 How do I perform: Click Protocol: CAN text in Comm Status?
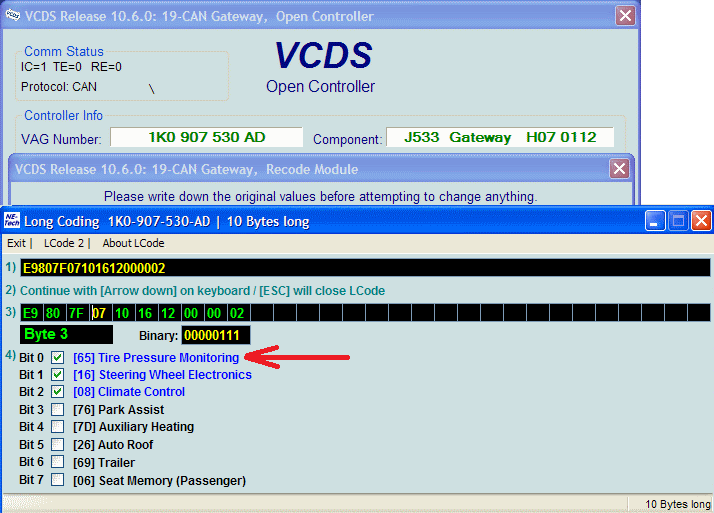coord(59,86)
